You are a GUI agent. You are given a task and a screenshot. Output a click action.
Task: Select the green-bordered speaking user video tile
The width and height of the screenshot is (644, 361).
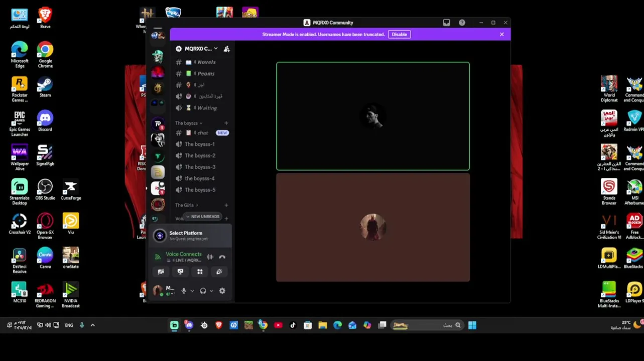[373, 116]
